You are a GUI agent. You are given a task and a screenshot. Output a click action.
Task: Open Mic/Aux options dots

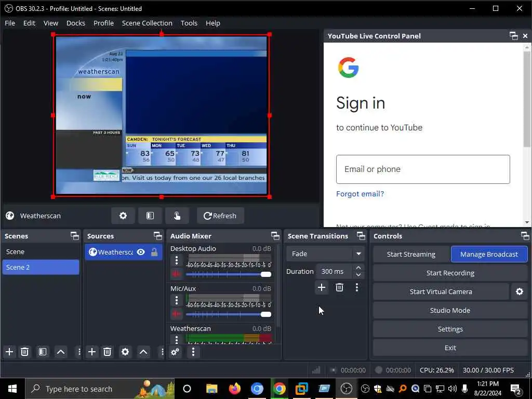coord(177,301)
